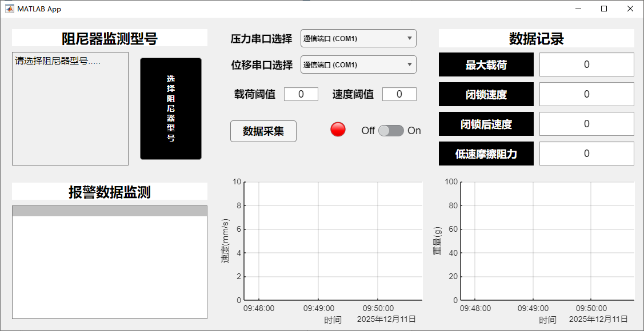Screen dimensions: 644x331
Task: Click the 数据记录 panel title
Action: pos(535,38)
